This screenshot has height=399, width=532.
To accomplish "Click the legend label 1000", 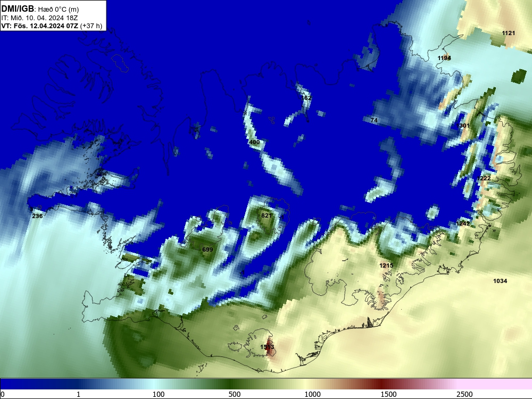I will tap(313, 394).
